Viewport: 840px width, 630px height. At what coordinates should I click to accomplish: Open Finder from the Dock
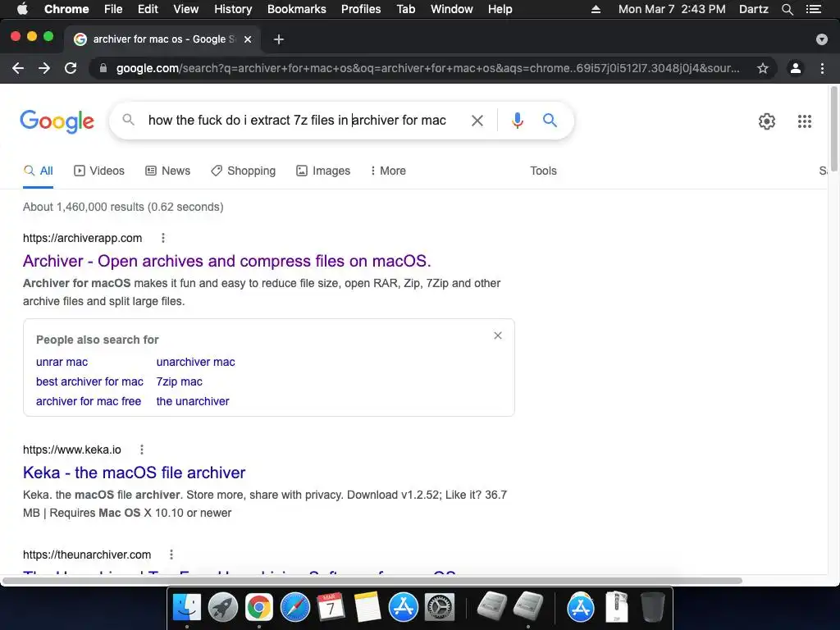[186, 608]
